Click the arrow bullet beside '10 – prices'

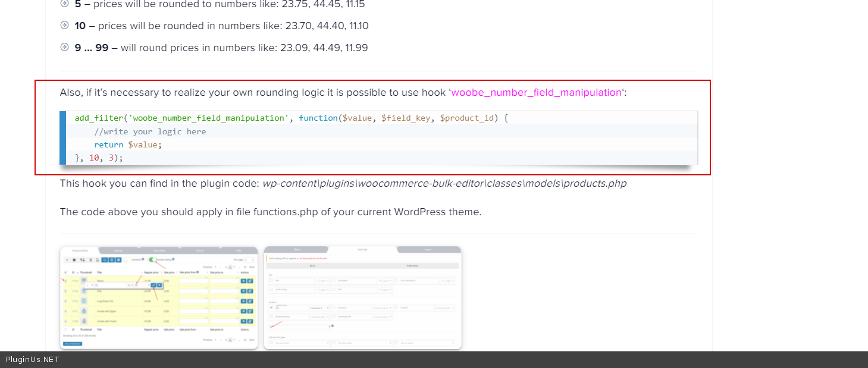[x=65, y=26]
